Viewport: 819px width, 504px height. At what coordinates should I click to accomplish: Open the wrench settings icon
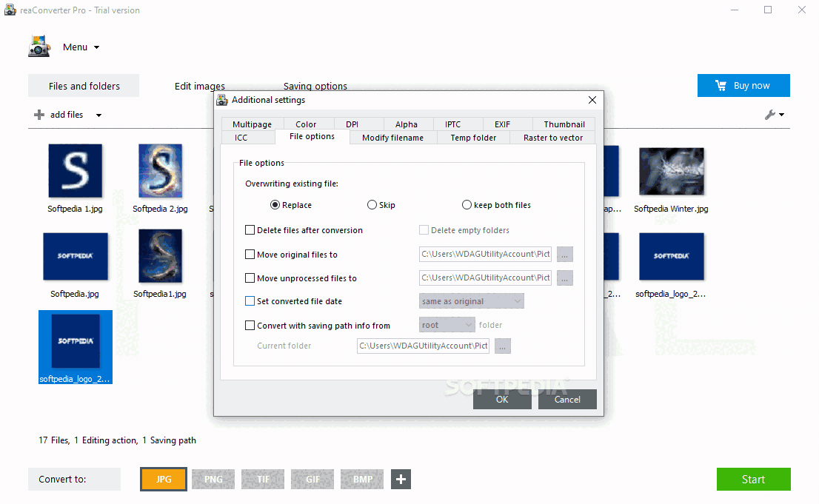tap(772, 115)
